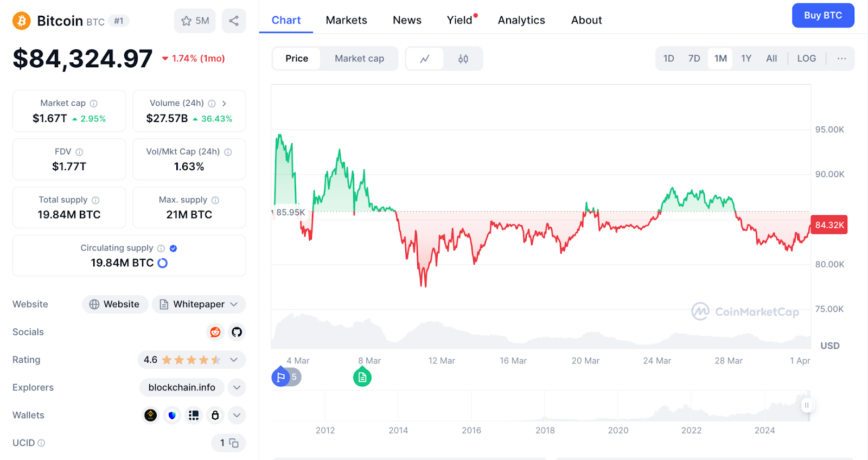Set chart range to All
868x460 pixels.
point(771,59)
